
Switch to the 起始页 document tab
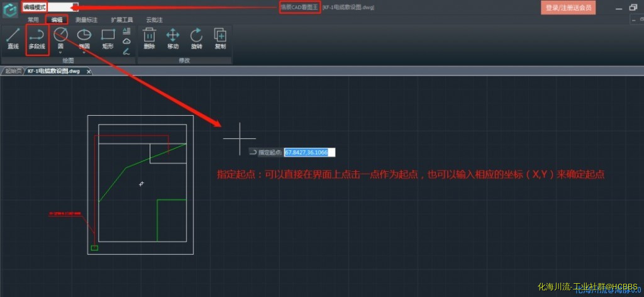[13, 71]
